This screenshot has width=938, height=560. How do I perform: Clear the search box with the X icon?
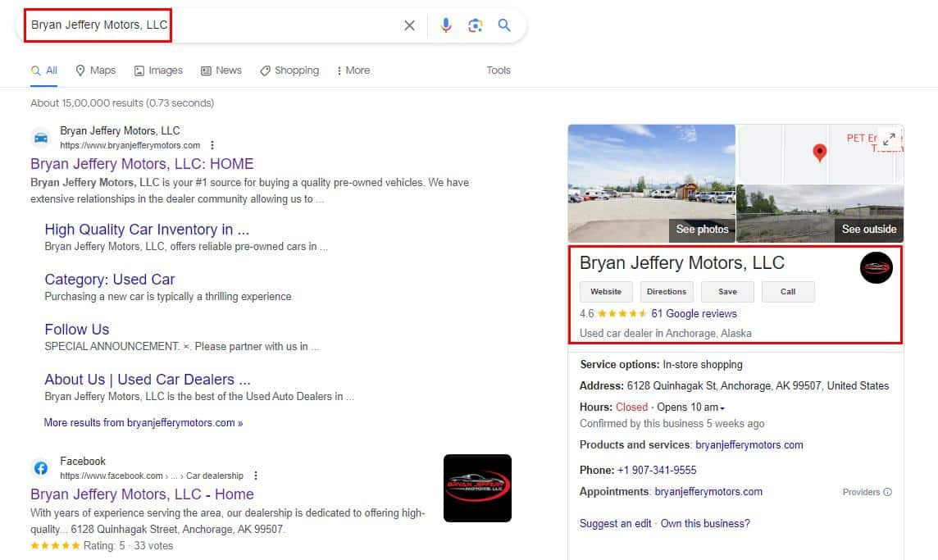[409, 25]
